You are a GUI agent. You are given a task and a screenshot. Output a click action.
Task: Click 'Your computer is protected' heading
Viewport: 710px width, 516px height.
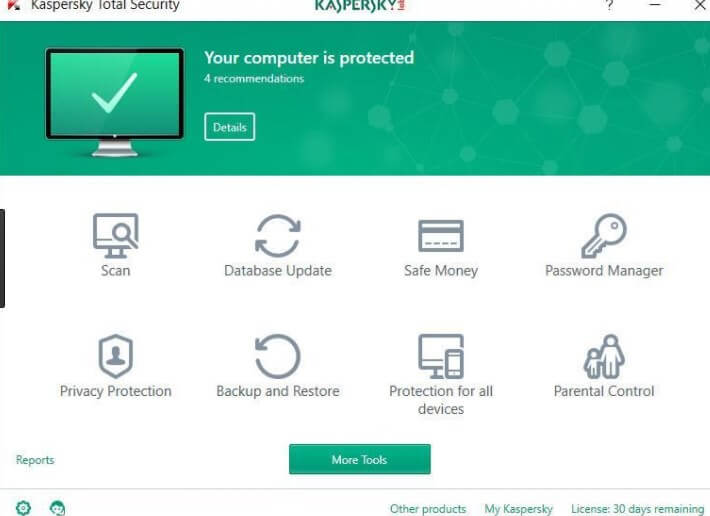(x=309, y=58)
